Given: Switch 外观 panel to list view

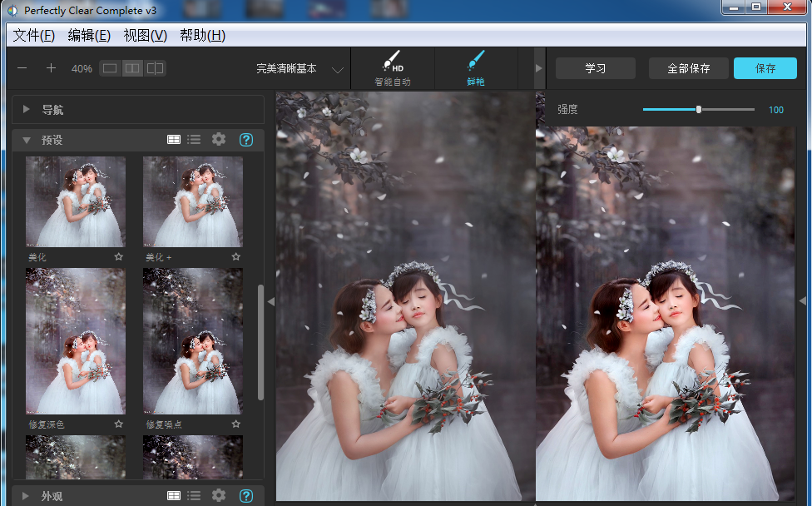Looking at the screenshot, I should point(194,496).
